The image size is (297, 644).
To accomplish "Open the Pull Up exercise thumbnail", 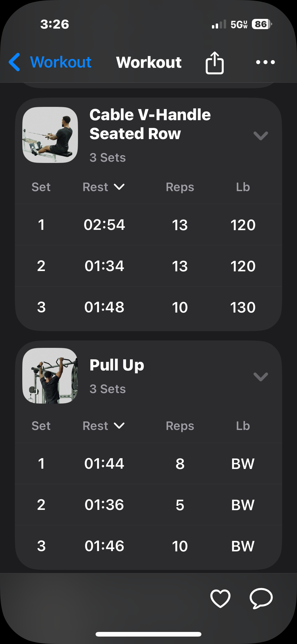I will pyautogui.click(x=50, y=376).
